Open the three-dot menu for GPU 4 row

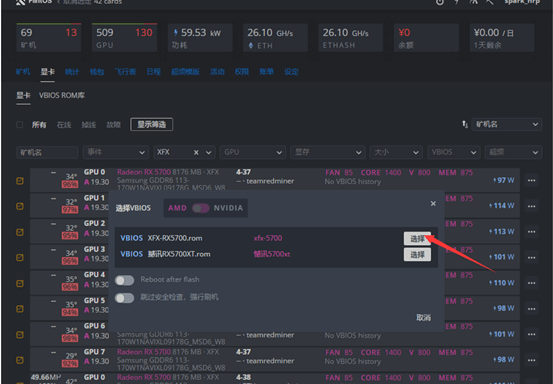point(531,283)
